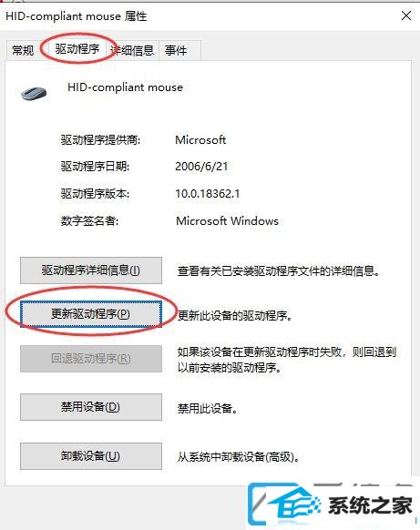Click the 更新驱动程序(P) button
The height and width of the screenshot is (530, 420).
(91, 314)
